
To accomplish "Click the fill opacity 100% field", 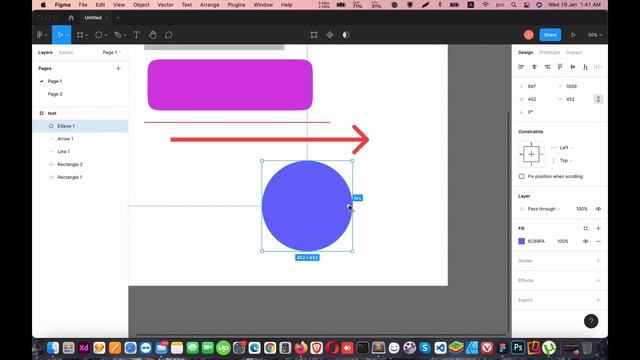I will (562, 241).
